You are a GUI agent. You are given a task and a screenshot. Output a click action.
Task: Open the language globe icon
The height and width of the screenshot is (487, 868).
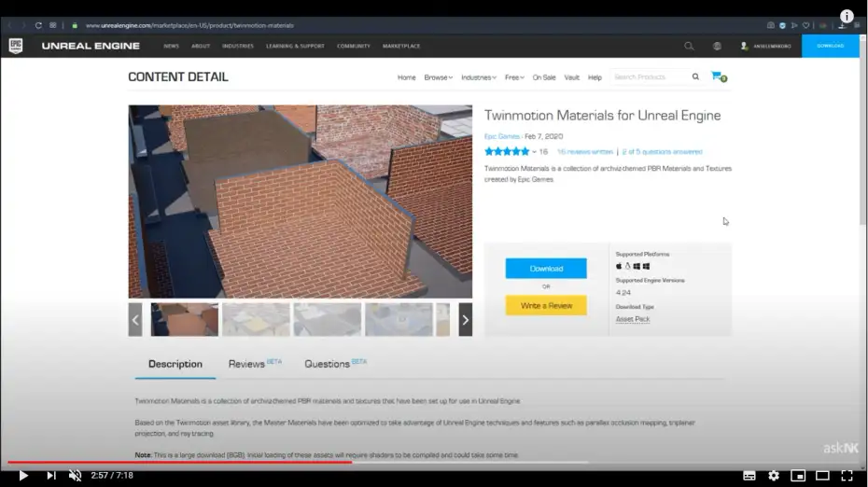[x=717, y=46]
